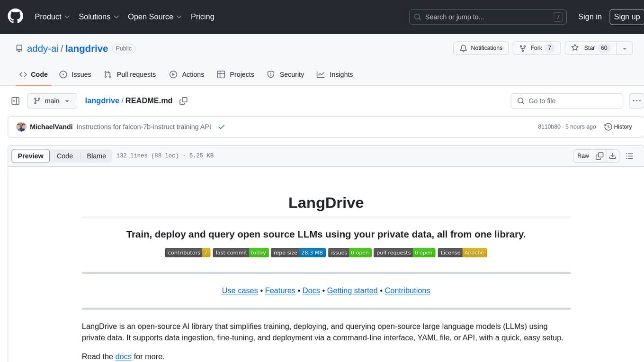The width and height of the screenshot is (644, 362).
Task: Open the file History
Action: [x=618, y=127]
